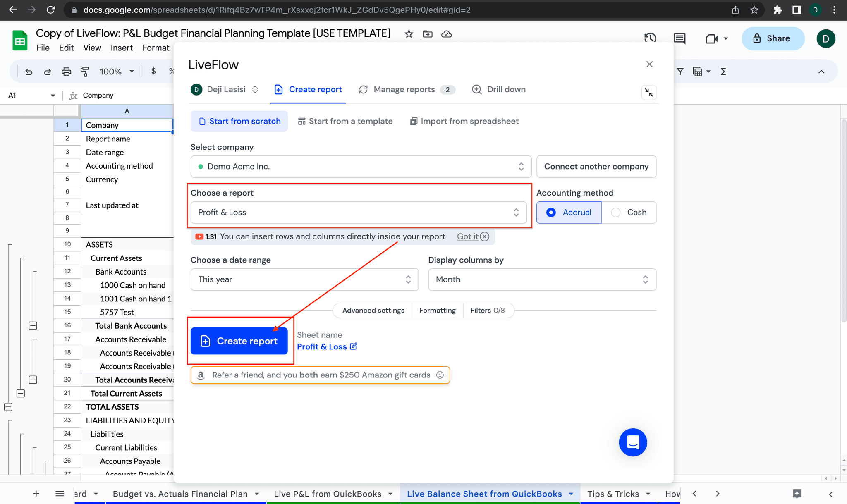
Task: Click Connect another company button
Action: 596,167
